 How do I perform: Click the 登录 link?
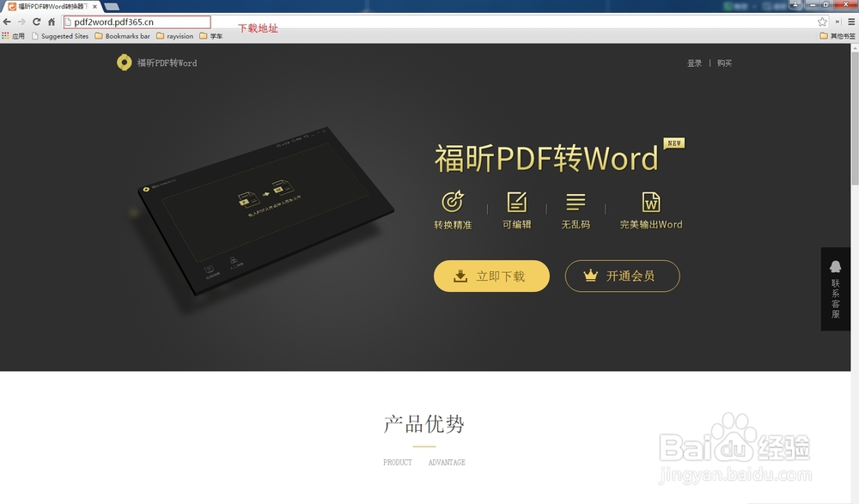pyautogui.click(x=695, y=63)
